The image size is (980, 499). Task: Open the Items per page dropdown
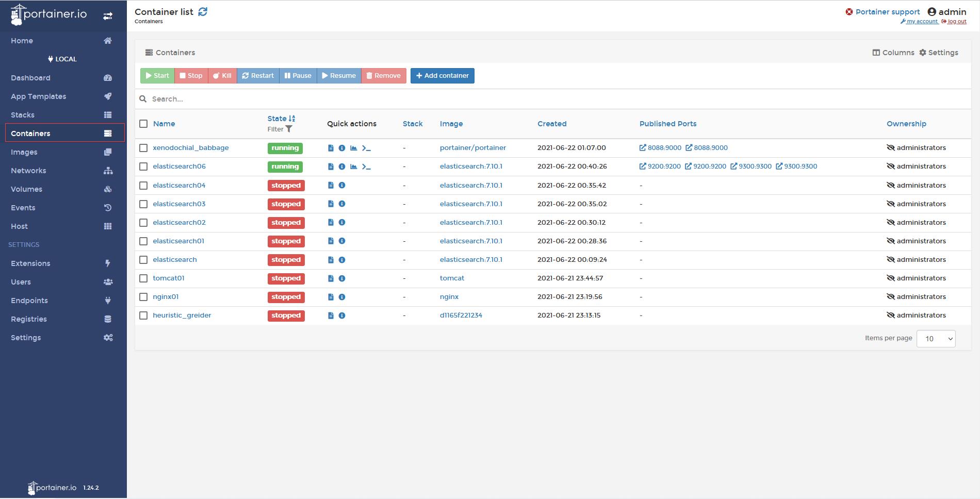(x=936, y=339)
